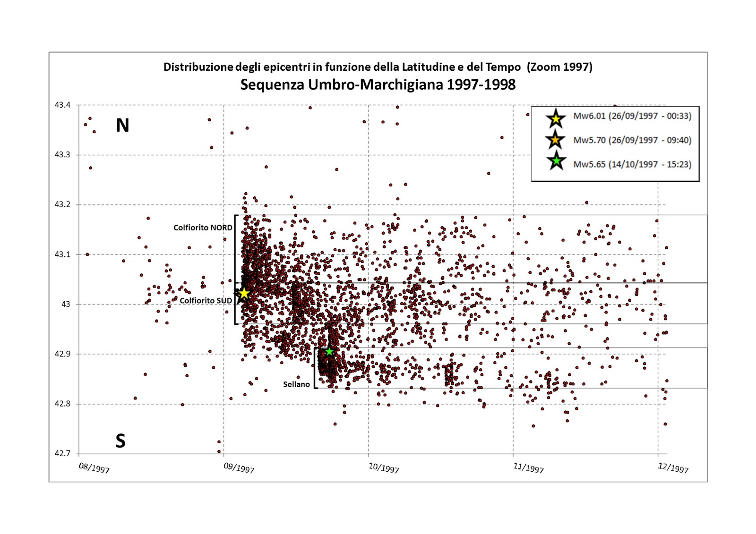Click the large 'N' north marker
The width and height of the screenshot is (756, 534).
122,125
